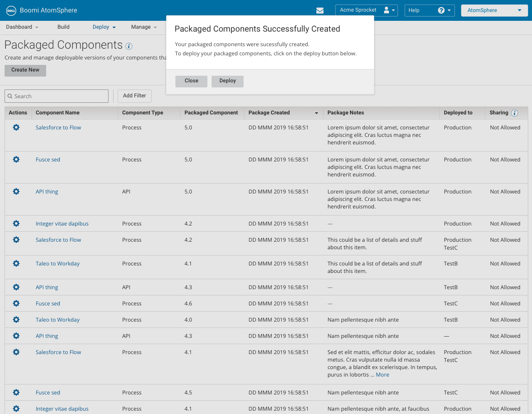The height and width of the screenshot is (414, 532).
Task: Open the Integer vitae dapibus 4.2 component link
Action: (x=62, y=224)
